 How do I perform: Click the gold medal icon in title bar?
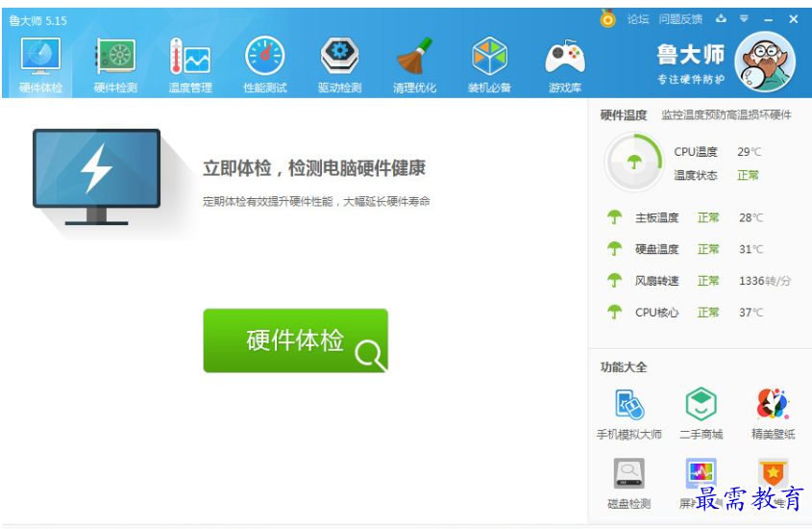click(608, 18)
